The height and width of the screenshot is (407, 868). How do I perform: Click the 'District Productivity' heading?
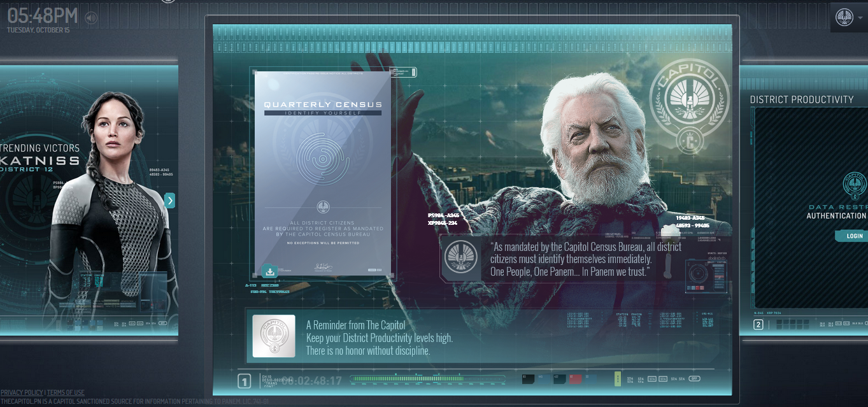801,99
